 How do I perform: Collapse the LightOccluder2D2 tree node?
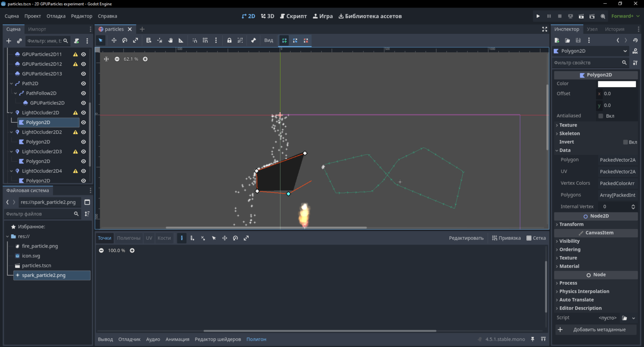[11, 132]
